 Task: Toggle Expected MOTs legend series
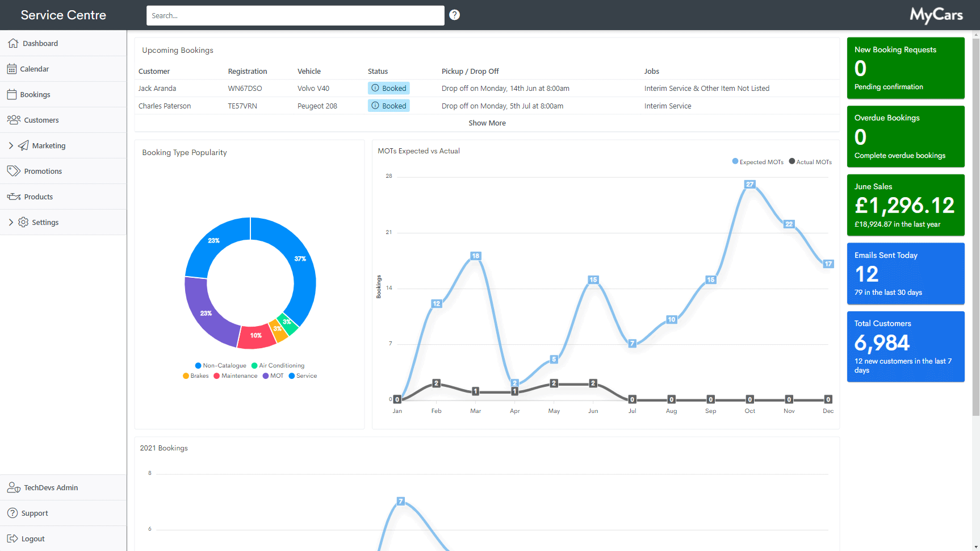758,162
